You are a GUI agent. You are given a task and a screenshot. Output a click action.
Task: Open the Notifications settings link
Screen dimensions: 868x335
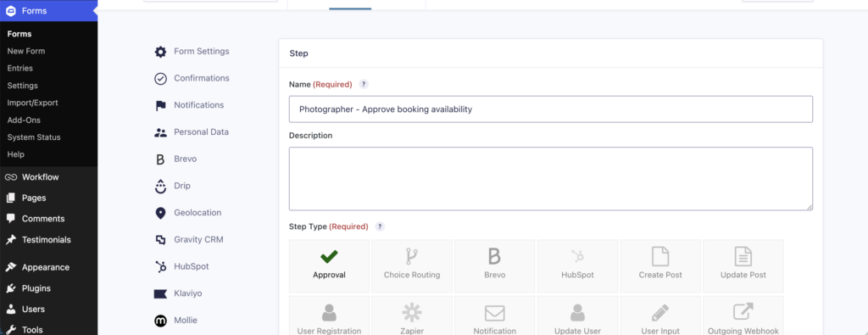tap(198, 105)
